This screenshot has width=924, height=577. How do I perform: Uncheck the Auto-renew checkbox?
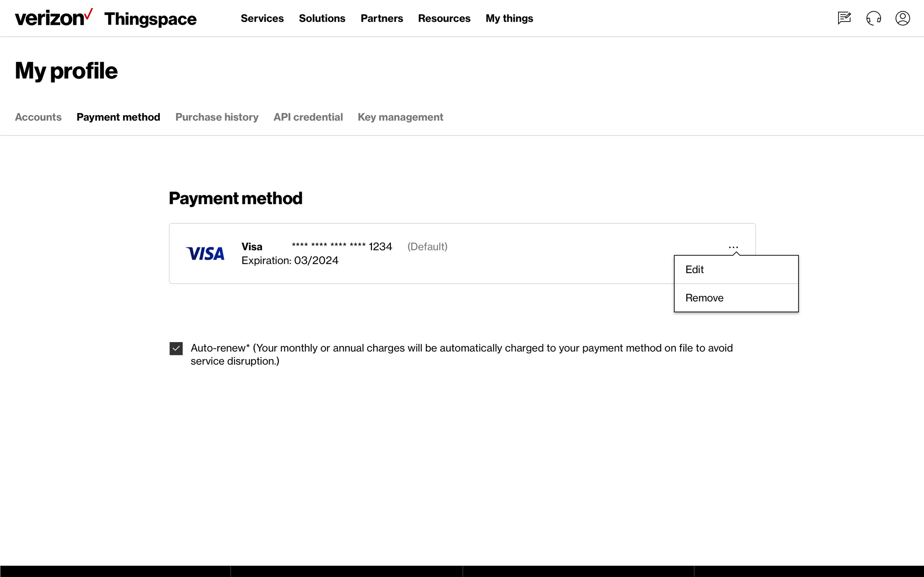pos(176,348)
